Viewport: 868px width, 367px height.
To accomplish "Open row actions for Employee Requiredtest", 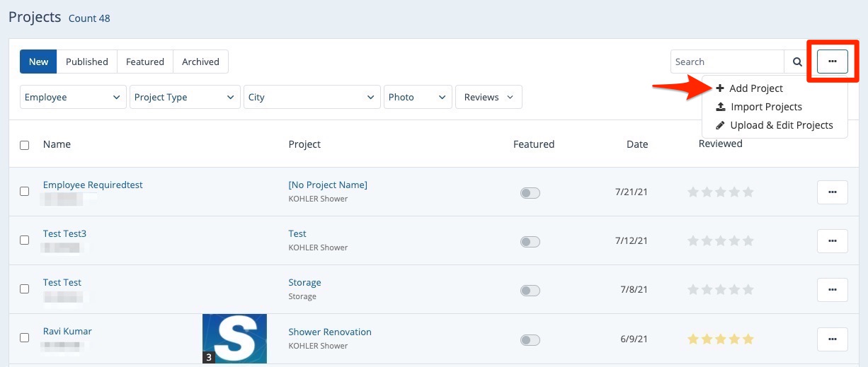I will [x=832, y=192].
